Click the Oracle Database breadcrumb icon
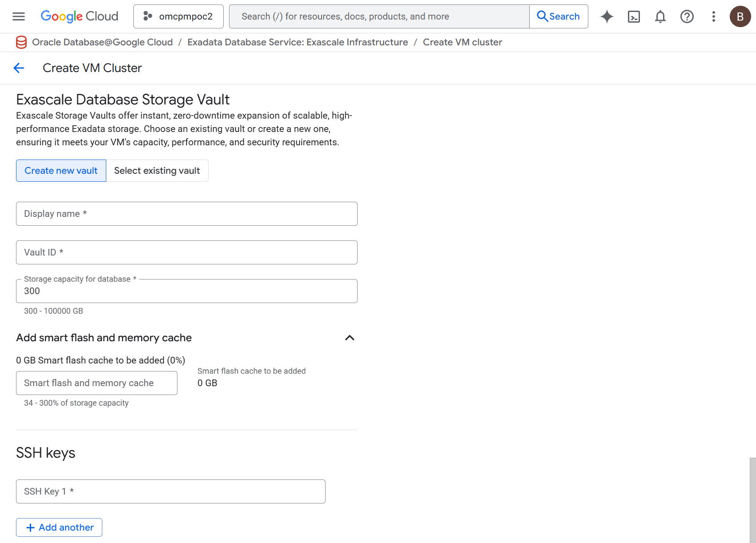756x543 pixels. [21, 42]
